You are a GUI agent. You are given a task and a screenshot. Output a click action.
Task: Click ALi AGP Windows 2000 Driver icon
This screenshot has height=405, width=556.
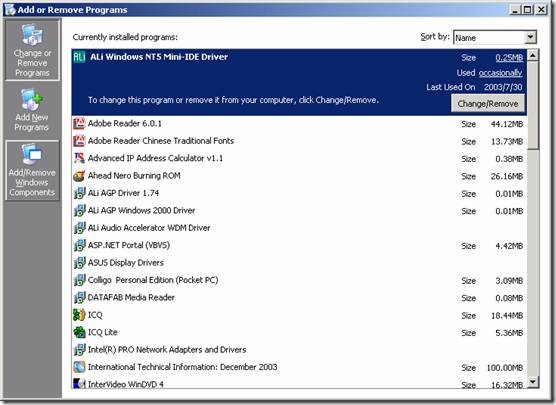[79, 210]
